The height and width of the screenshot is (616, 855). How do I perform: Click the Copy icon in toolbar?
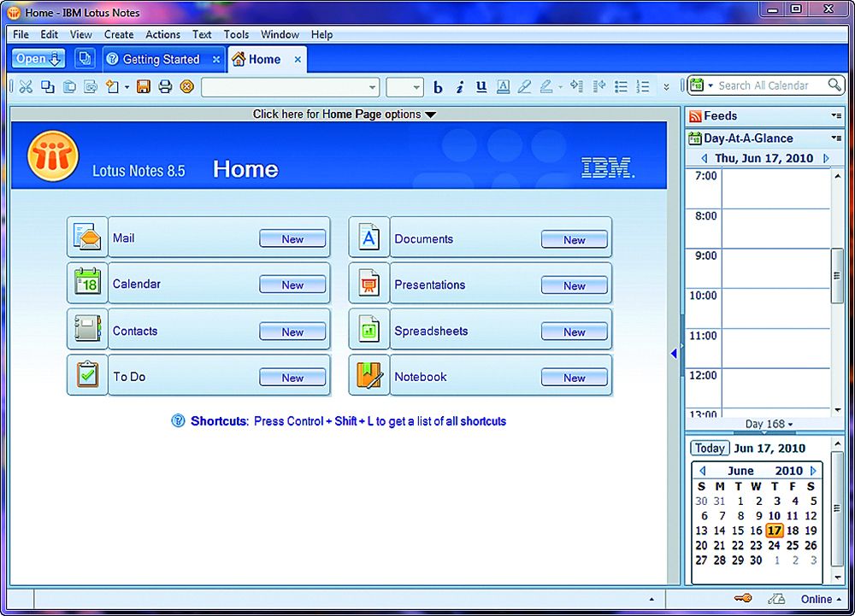[48, 86]
